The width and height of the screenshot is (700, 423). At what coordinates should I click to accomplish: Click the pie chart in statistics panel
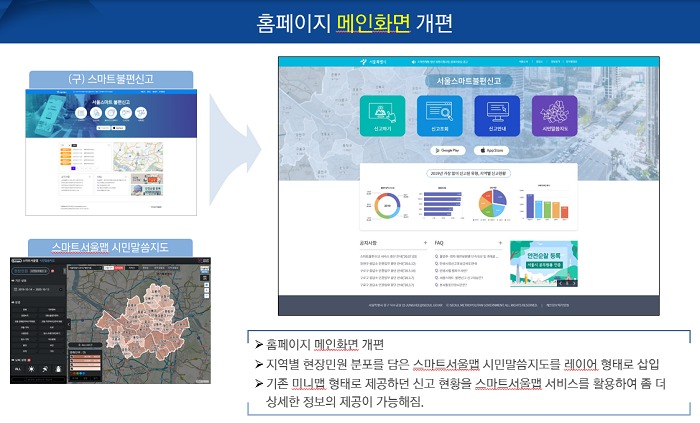[x=493, y=203]
